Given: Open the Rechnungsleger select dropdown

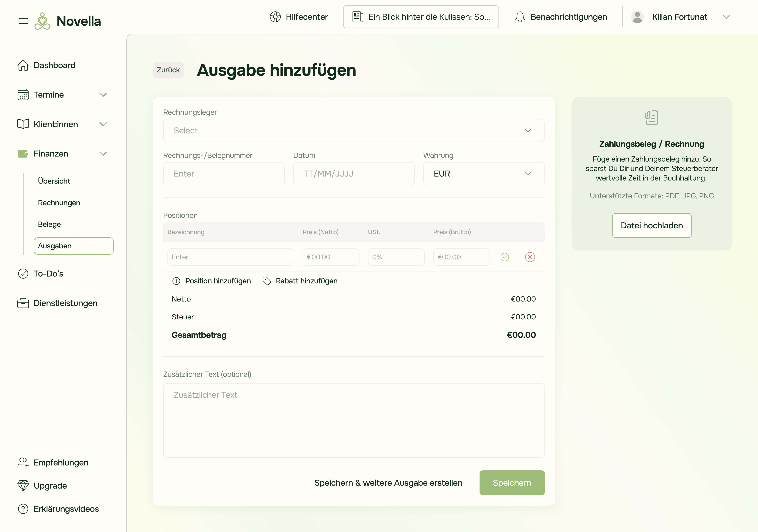Looking at the screenshot, I should 354,131.
